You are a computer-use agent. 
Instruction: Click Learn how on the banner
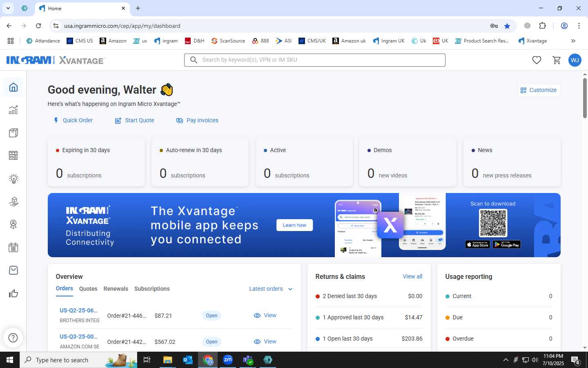point(294,225)
